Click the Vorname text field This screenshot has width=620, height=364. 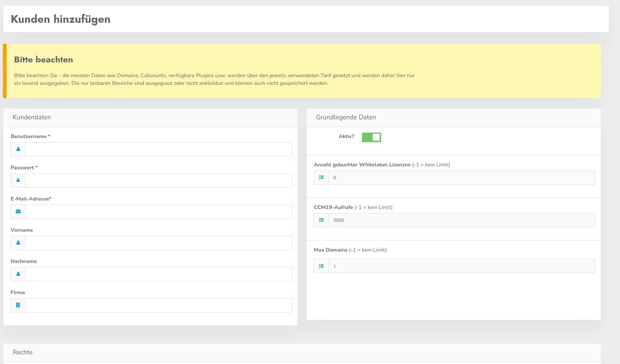point(158,243)
